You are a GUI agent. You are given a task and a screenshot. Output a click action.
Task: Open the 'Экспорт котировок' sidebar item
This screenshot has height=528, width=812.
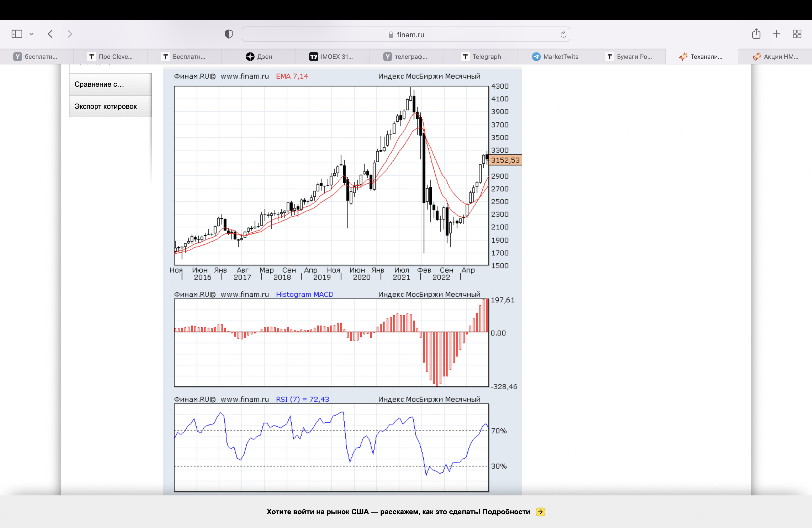point(110,106)
